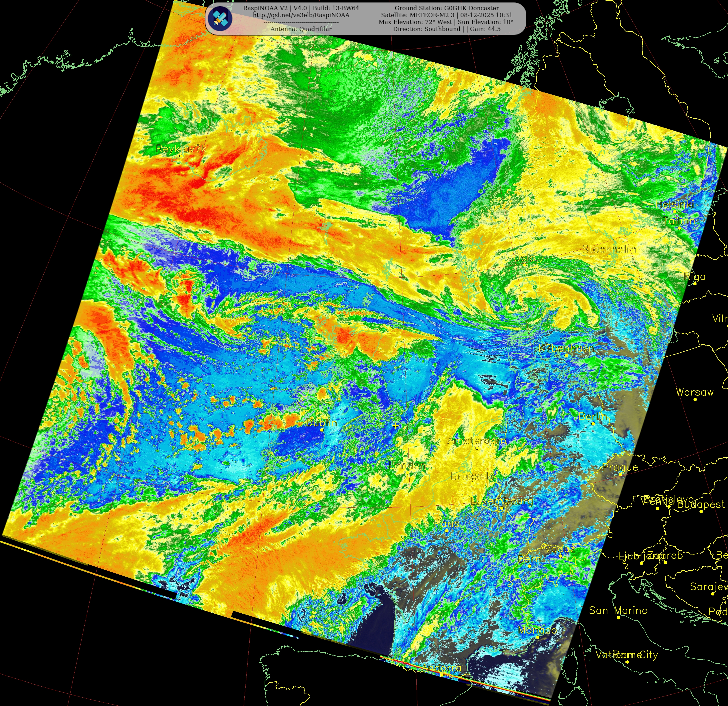Click the Ground Station G0GHK Doncaster text
This screenshot has height=706, width=728.
pyautogui.click(x=446, y=8)
